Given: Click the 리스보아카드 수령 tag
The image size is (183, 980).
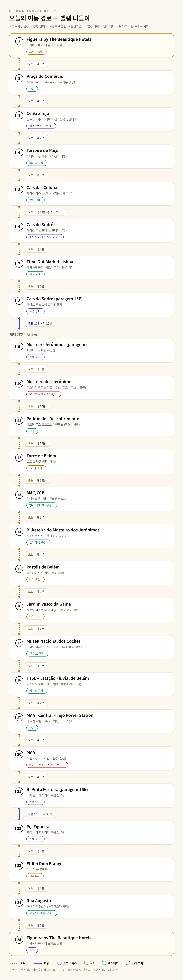Looking at the screenshot, I should click(41, 126).
